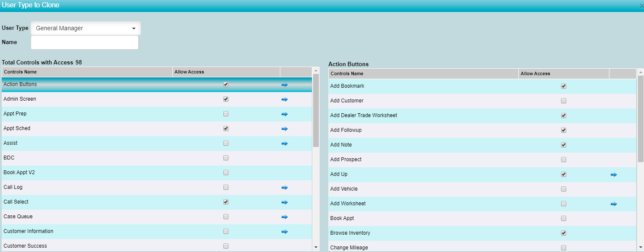The height and width of the screenshot is (252, 644).
Task: Toggle Browse Inventory access checkbox
Action: (563, 233)
